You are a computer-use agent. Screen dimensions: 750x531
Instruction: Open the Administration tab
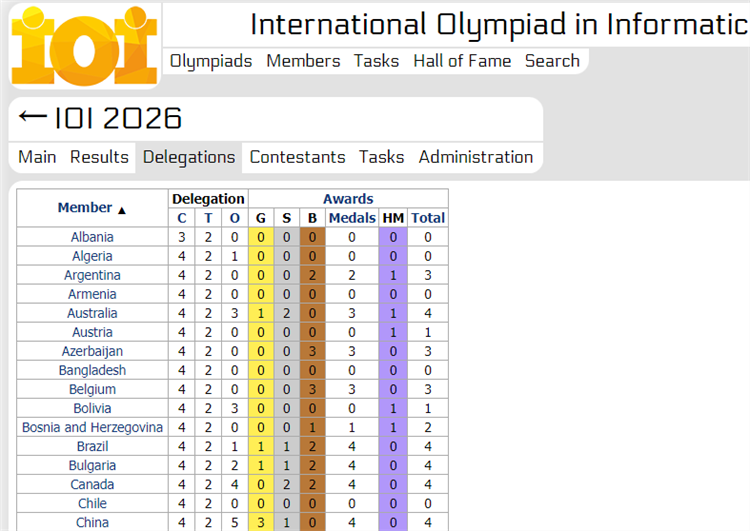(x=476, y=157)
